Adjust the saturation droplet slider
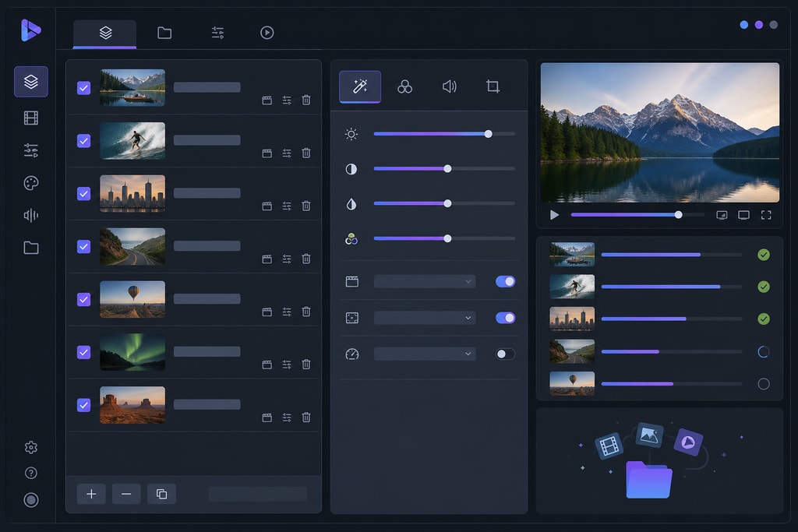Viewport: 798px width, 532px height. click(x=444, y=203)
